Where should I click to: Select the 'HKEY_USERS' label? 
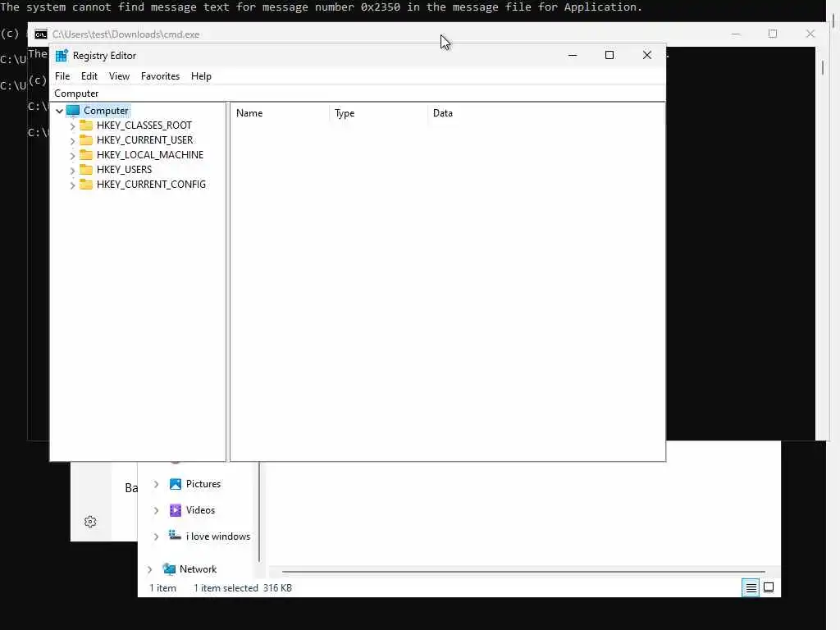125,169
